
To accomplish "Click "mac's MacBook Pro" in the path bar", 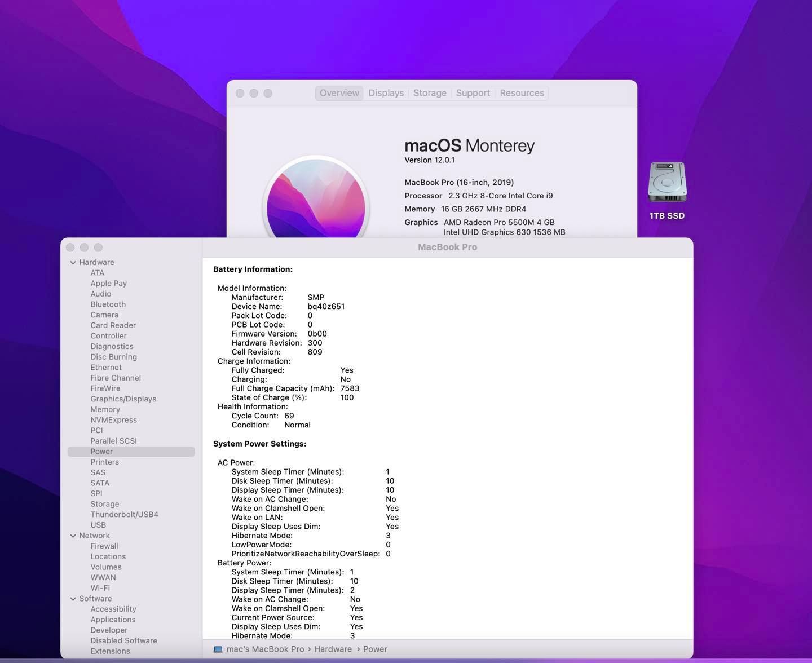I will 265,649.
